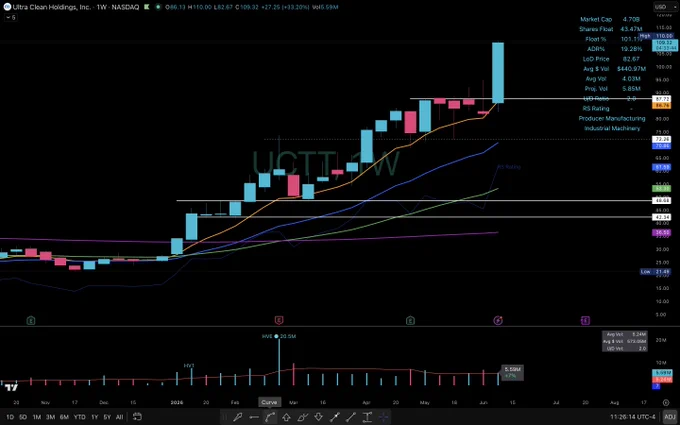Image resolution: width=680 pixels, height=425 pixels.
Task: Click the 48.68 horizontal line label
Action: pos(661,200)
